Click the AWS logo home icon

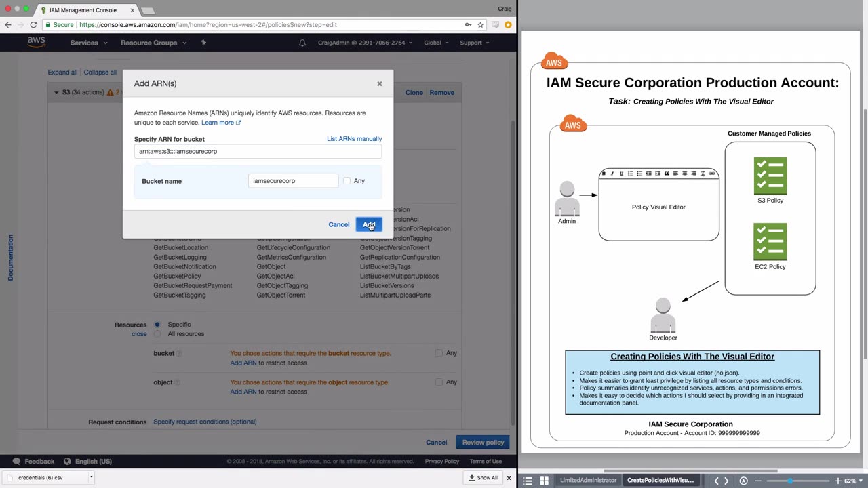(36, 43)
